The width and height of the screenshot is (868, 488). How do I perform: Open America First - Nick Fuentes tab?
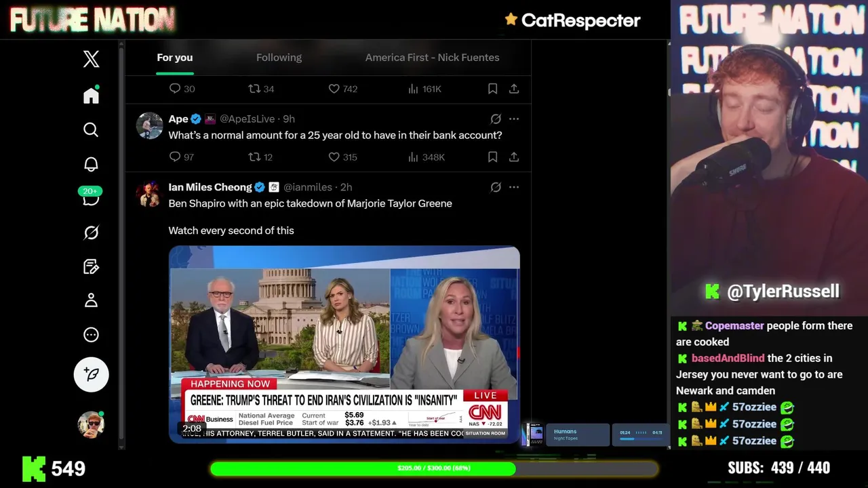click(432, 58)
